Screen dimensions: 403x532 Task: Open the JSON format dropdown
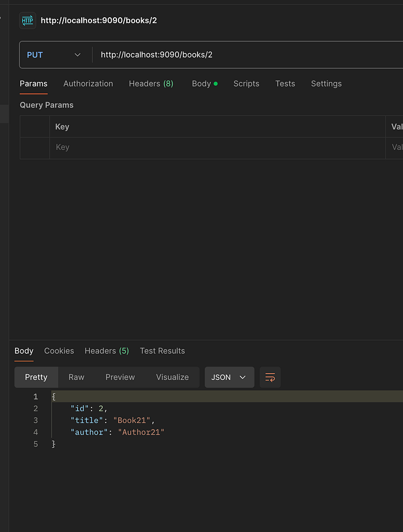pyautogui.click(x=229, y=377)
